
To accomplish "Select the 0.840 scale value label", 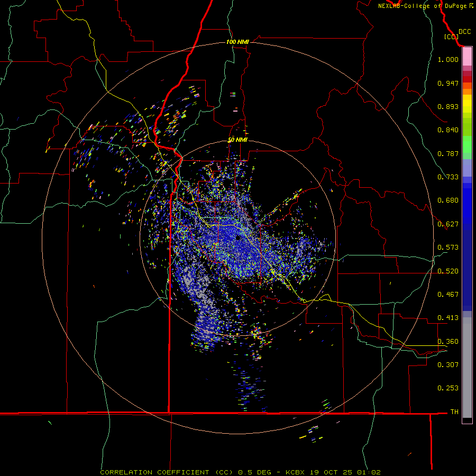I will (x=448, y=130).
